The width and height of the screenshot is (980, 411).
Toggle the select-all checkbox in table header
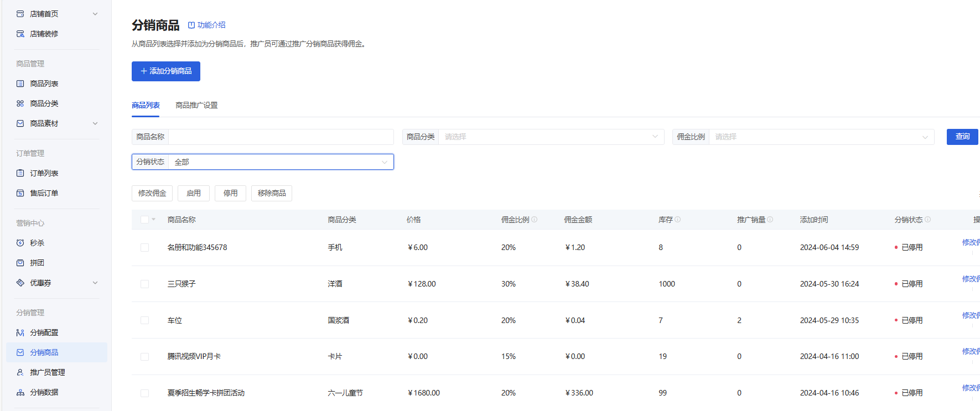(144, 220)
